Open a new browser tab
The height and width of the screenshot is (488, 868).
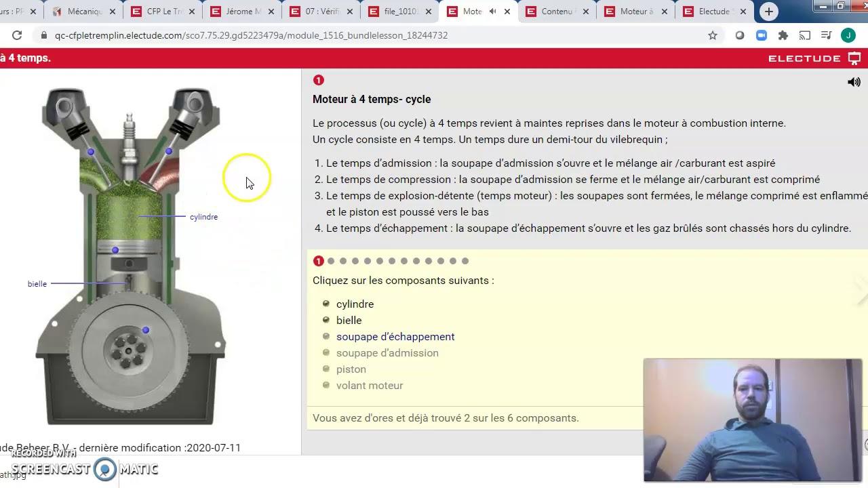pos(768,12)
